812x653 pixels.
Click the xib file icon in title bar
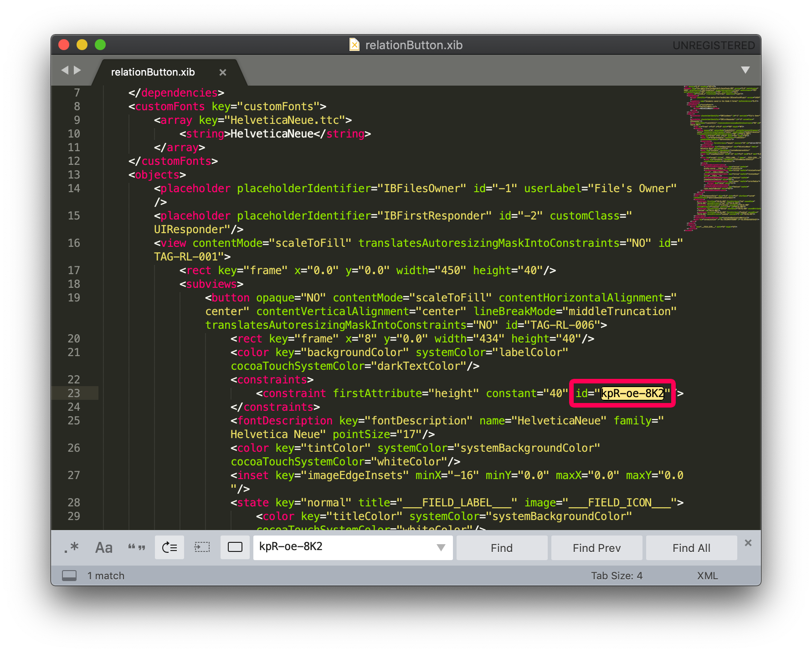354,45
